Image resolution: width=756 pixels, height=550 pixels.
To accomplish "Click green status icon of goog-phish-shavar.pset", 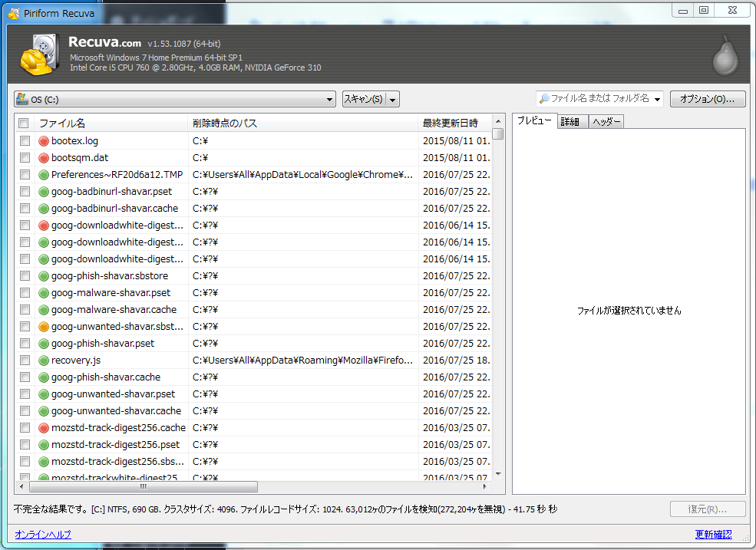I will click(x=44, y=343).
